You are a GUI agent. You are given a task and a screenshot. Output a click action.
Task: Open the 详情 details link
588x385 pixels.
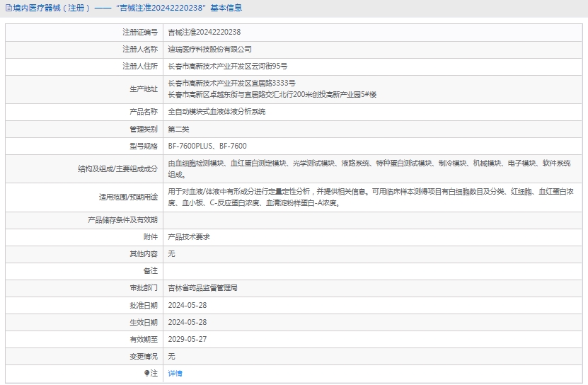pyautogui.click(x=175, y=373)
